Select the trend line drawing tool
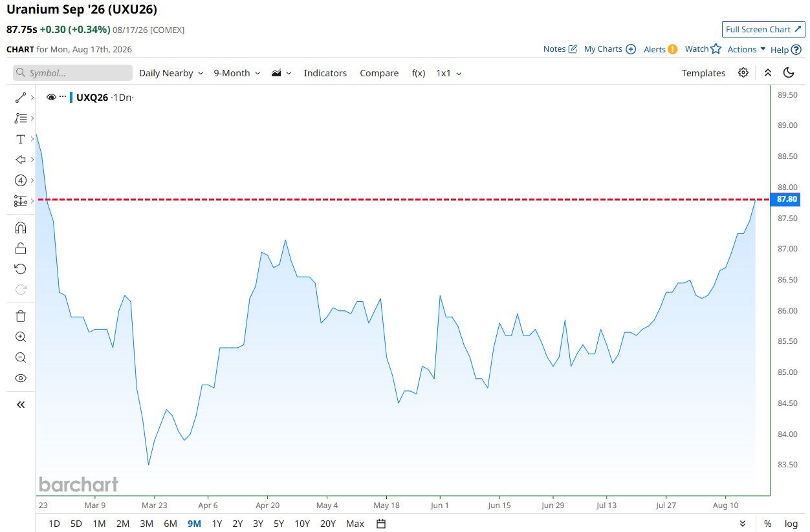 pos(20,98)
